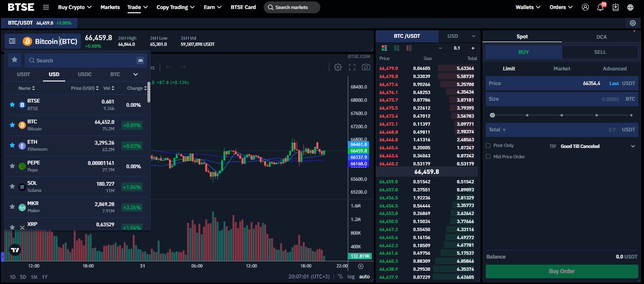Select the Advanced order type
This screenshot has height=284, width=644.
coord(615,69)
